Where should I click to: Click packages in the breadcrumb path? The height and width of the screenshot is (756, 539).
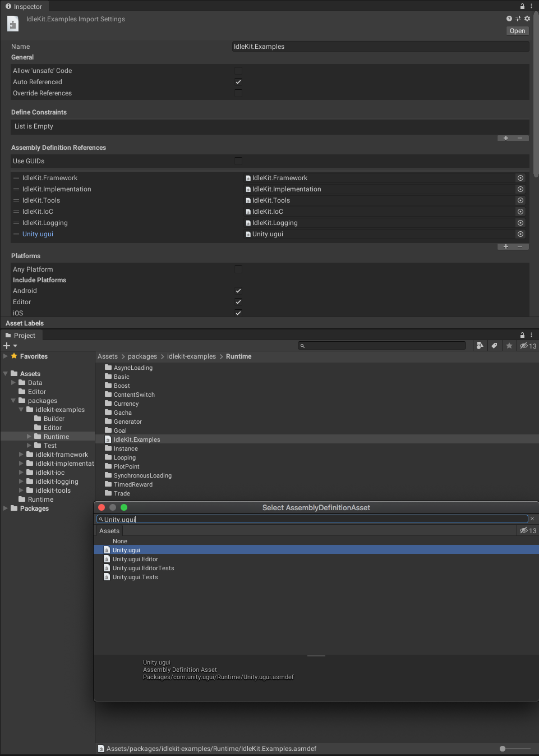(x=142, y=356)
